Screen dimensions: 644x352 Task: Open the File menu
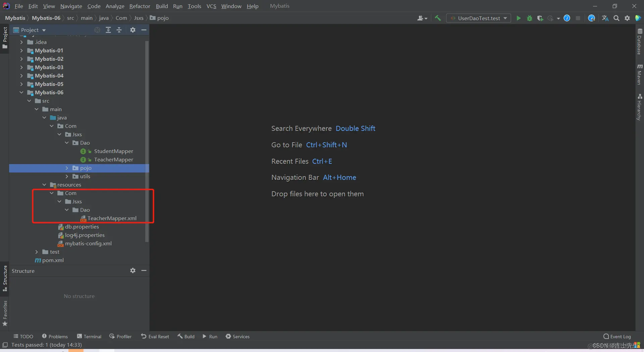click(19, 6)
